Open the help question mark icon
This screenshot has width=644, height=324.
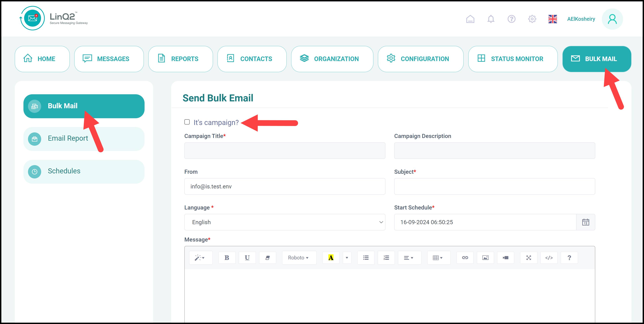511,19
